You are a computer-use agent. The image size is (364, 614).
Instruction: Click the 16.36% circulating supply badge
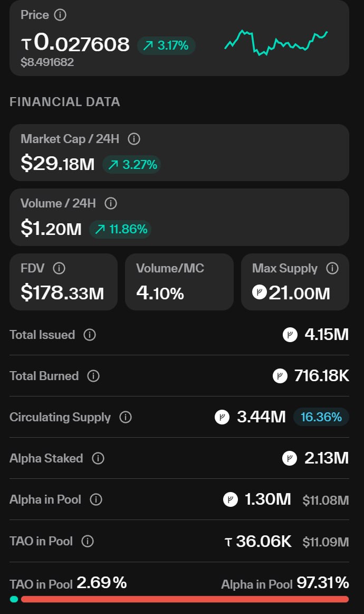click(321, 417)
